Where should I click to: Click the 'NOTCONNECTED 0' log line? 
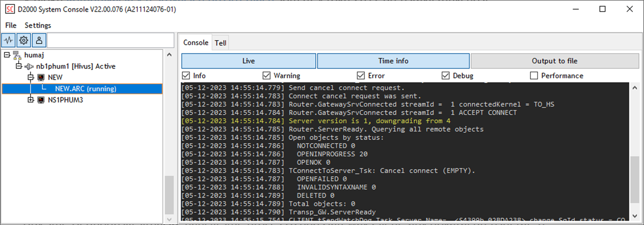click(268, 146)
